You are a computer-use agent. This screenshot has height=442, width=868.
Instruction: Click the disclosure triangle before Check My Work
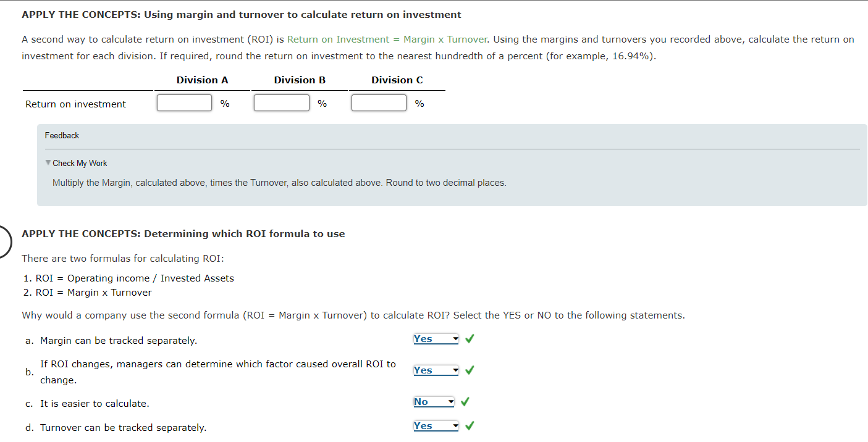pos(48,163)
